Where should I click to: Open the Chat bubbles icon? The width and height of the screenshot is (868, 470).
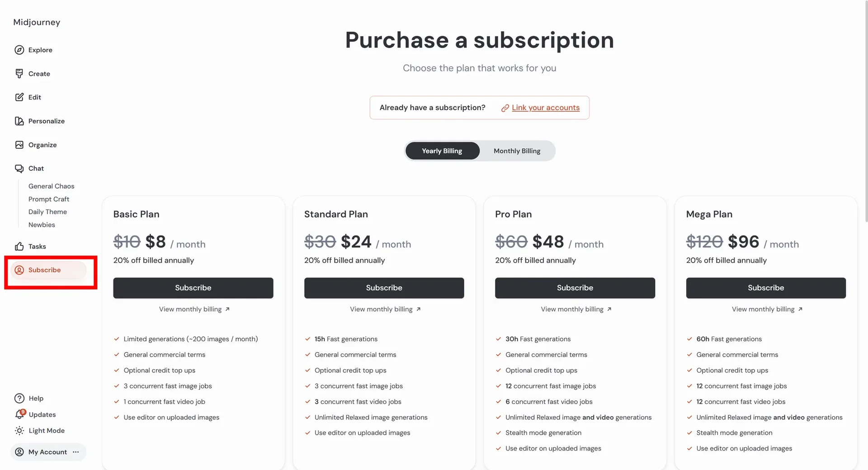click(x=19, y=169)
